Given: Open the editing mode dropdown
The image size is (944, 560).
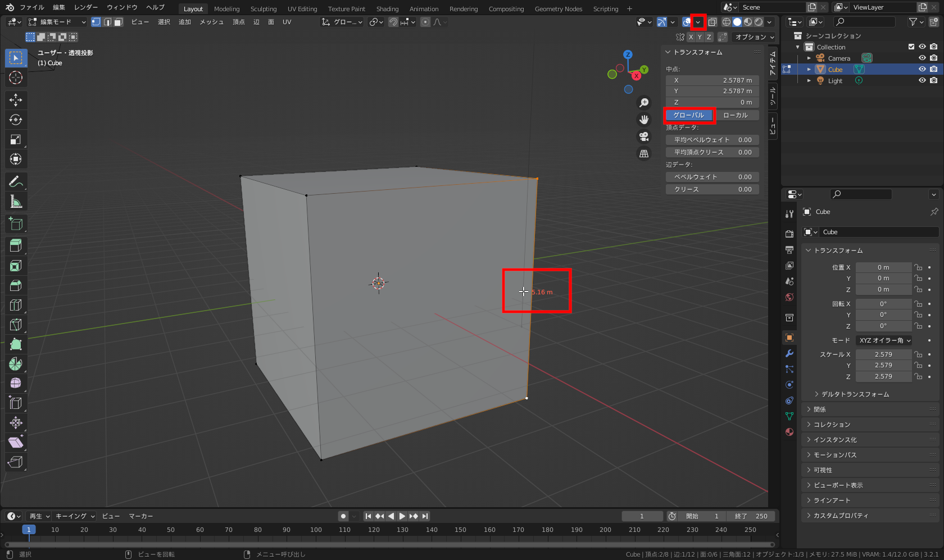Looking at the screenshot, I should (x=57, y=22).
